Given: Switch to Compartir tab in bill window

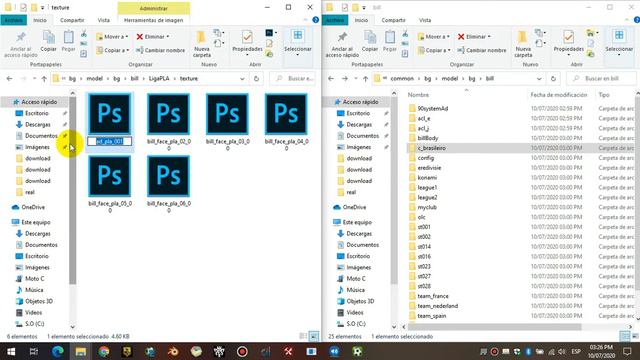Looking at the screenshot, I should point(393,20).
